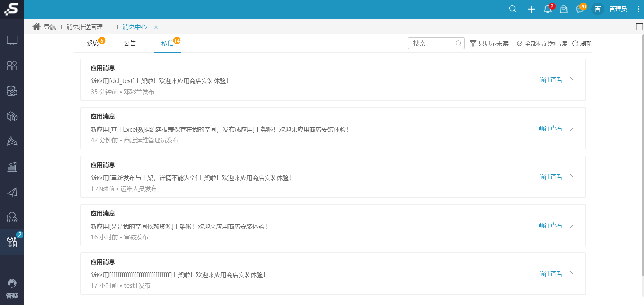This screenshot has width=644, height=305.
Task: Open chat messages icon with 20 badge
Action: point(580,9)
